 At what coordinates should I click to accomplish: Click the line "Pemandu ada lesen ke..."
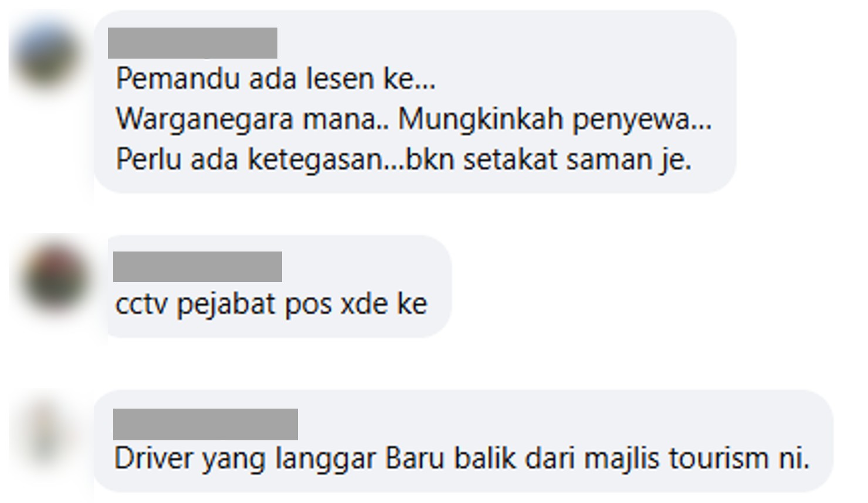click(x=276, y=79)
